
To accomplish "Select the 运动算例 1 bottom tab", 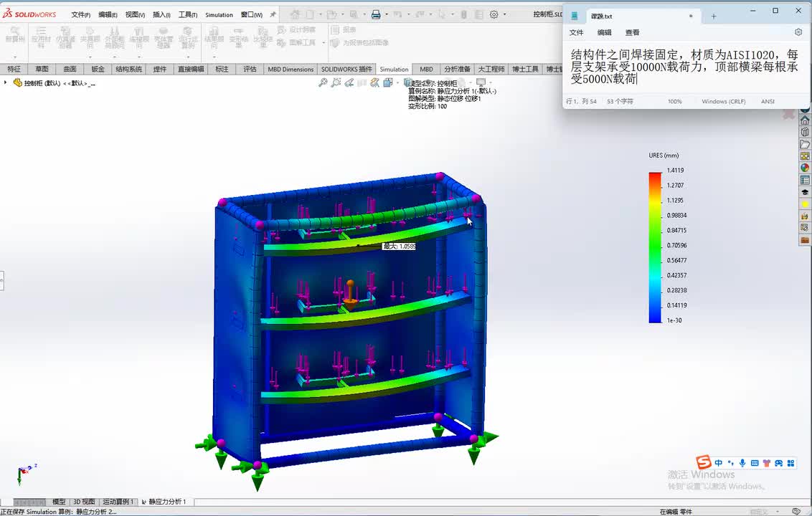I will [x=118, y=502].
